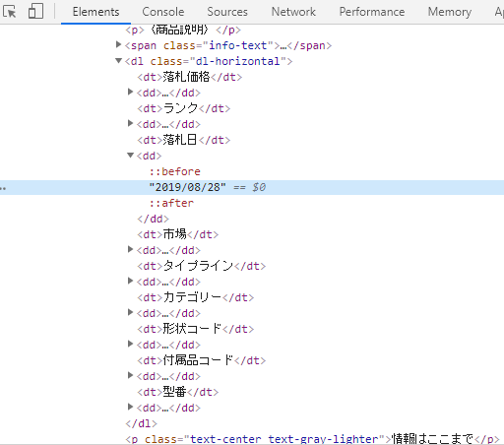Open the Memory tab
This screenshot has width=504, height=445.
coord(450,12)
